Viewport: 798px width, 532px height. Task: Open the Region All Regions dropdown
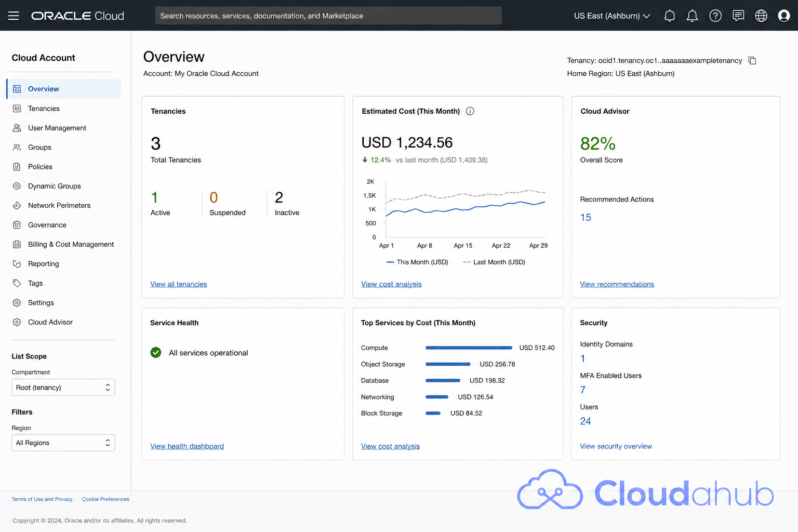coord(63,443)
